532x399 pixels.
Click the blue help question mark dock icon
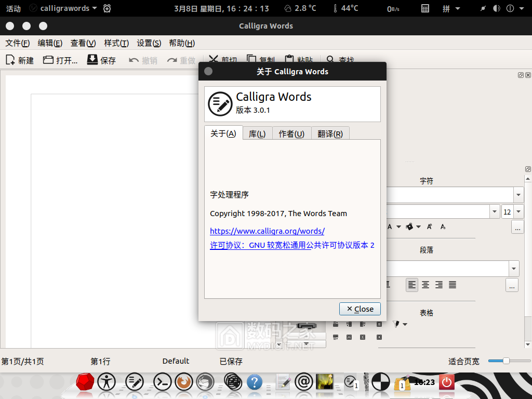[254, 382]
